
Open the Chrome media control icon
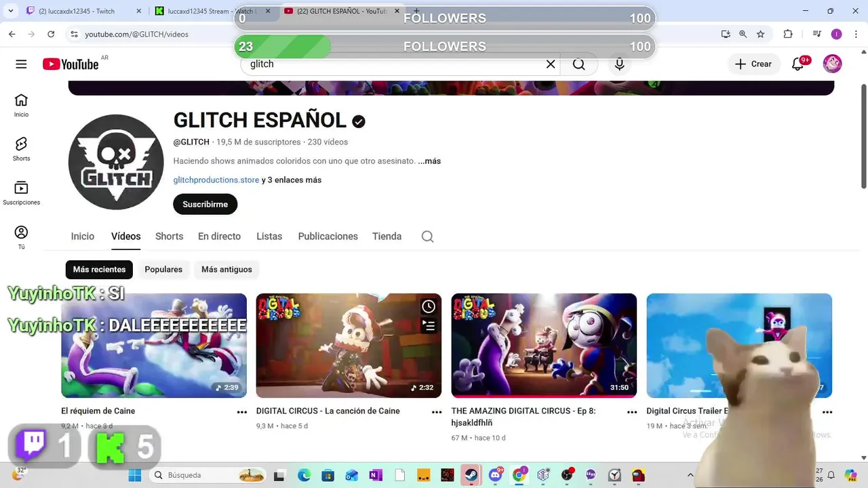(x=817, y=34)
